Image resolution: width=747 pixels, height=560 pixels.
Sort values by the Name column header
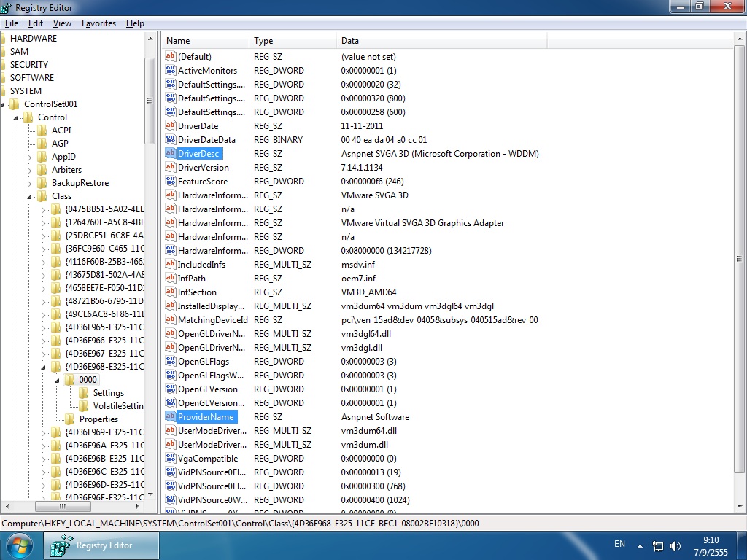[x=206, y=41]
